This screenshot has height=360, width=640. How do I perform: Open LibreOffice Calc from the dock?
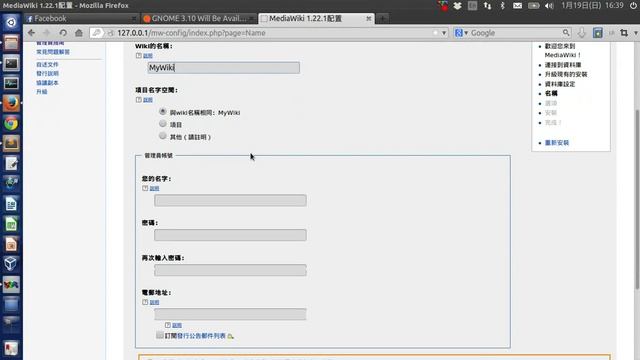tap(11, 224)
